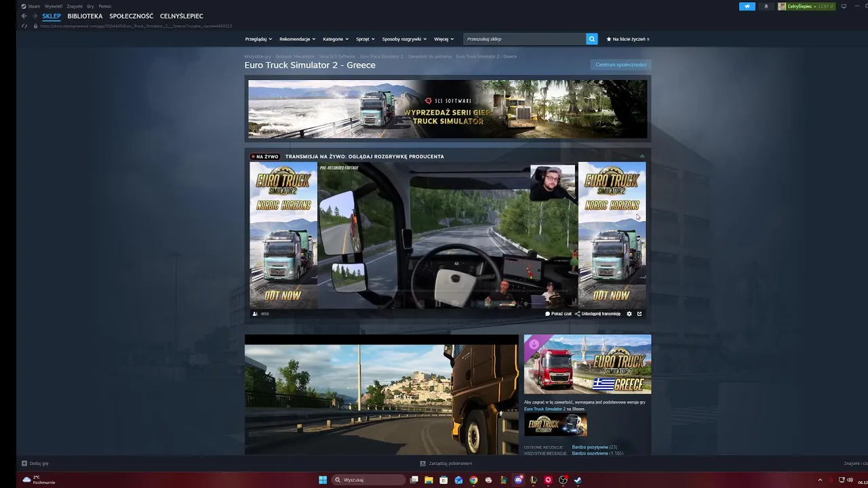This screenshot has height=488, width=868.
Task: Open Discord from the taskbar
Action: tap(519, 480)
